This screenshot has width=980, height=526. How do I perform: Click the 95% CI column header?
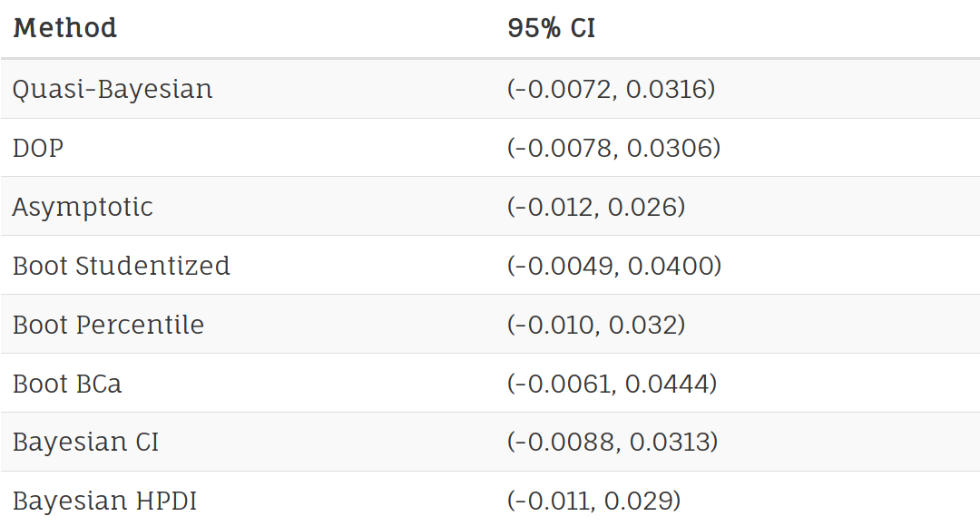click(552, 28)
